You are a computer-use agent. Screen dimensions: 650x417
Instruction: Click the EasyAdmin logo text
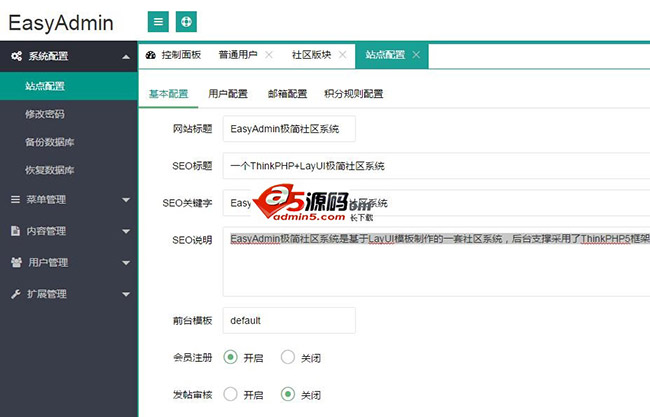(x=61, y=23)
